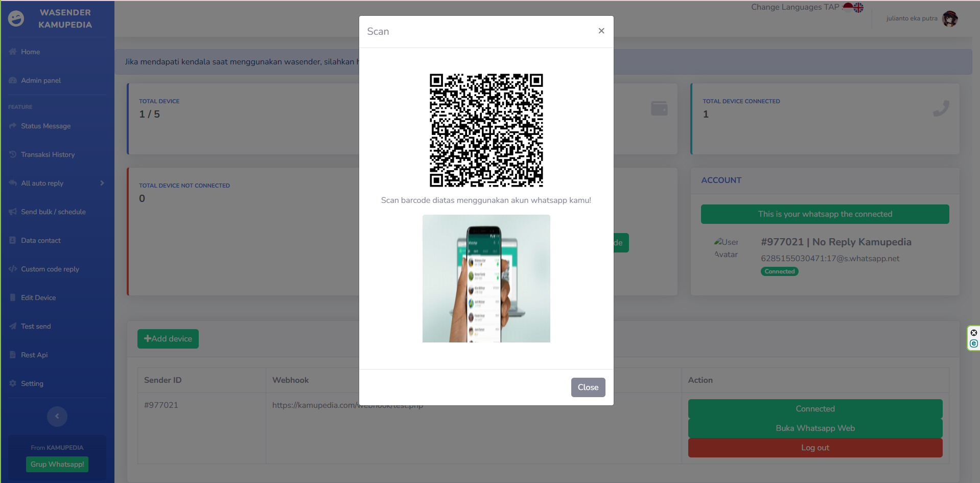Expand the All auto reply submenu arrow
The image size is (980, 483).
pyautogui.click(x=102, y=183)
